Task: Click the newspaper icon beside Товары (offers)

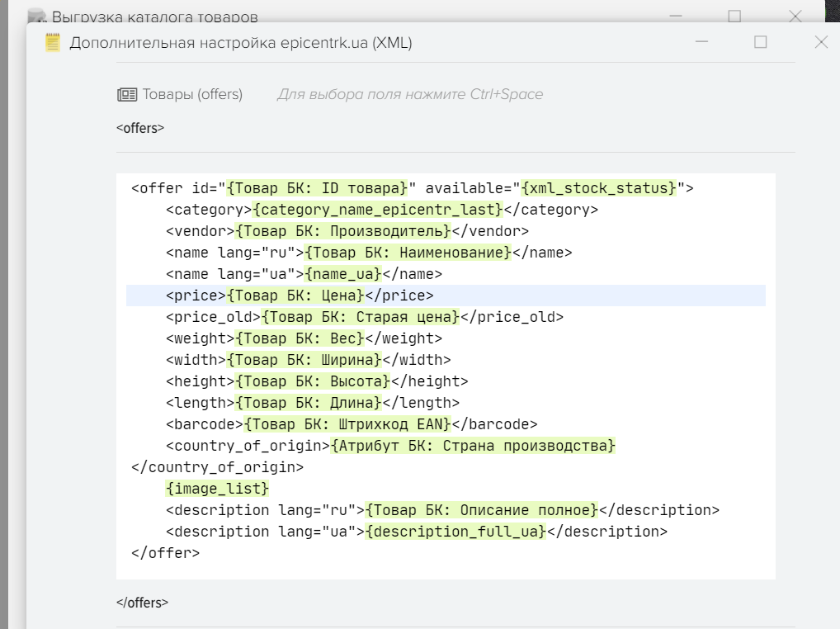Action: click(x=127, y=94)
